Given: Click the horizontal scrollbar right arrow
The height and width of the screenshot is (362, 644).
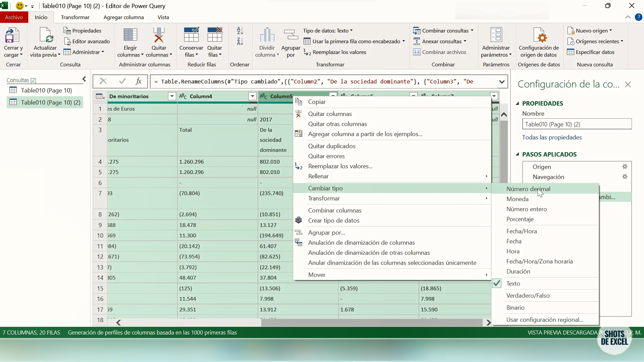Looking at the screenshot, I should (x=488, y=323).
